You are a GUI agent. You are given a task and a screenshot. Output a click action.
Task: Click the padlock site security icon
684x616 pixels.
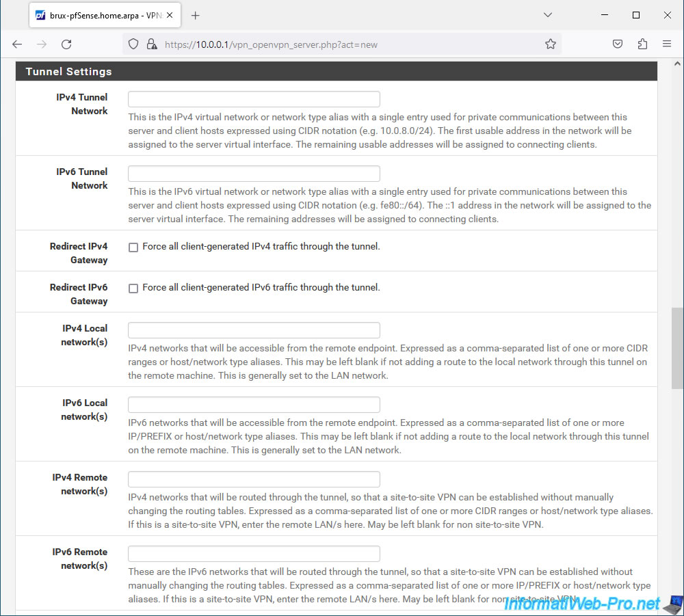point(151,44)
